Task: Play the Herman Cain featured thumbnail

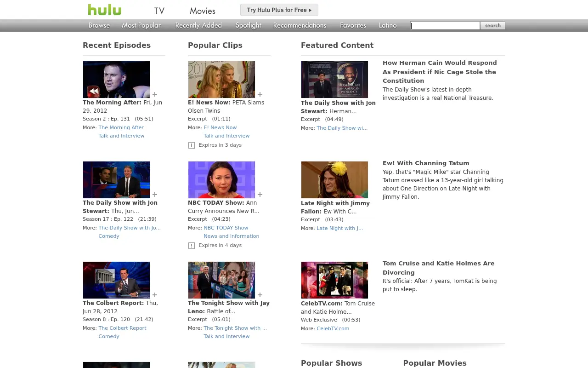Action: pyautogui.click(x=334, y=80)
